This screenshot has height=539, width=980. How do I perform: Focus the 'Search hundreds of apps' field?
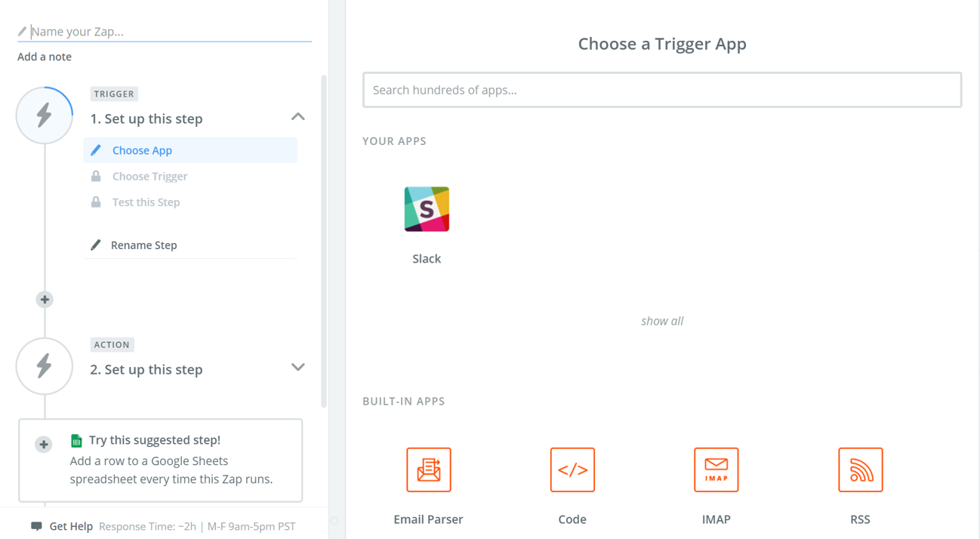click(x=662, y=90)
